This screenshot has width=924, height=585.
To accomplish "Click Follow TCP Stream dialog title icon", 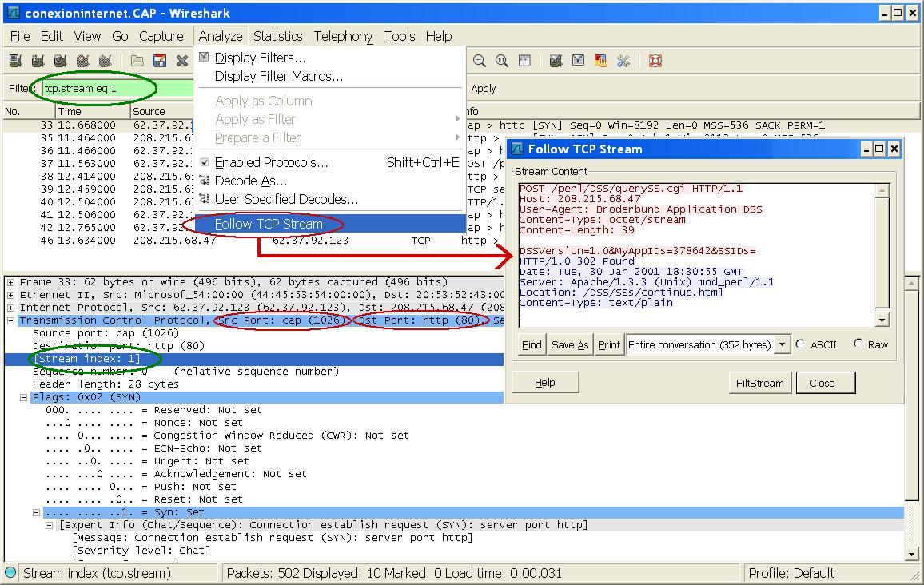I will [518, 149].
